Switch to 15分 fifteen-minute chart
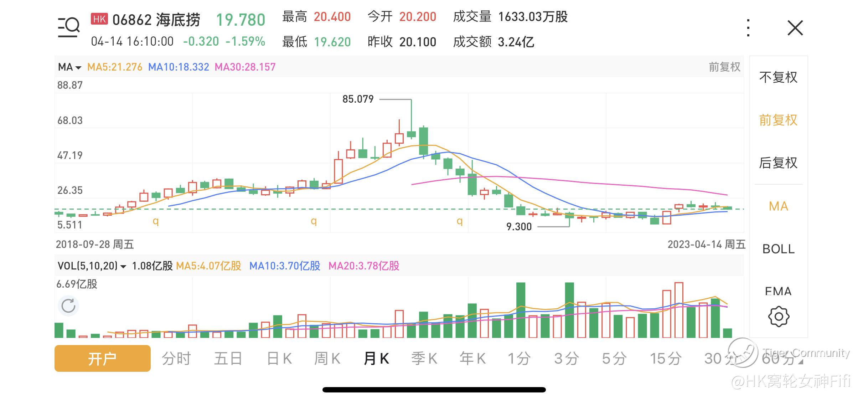 pyautogui.click(x=666, y=359)
